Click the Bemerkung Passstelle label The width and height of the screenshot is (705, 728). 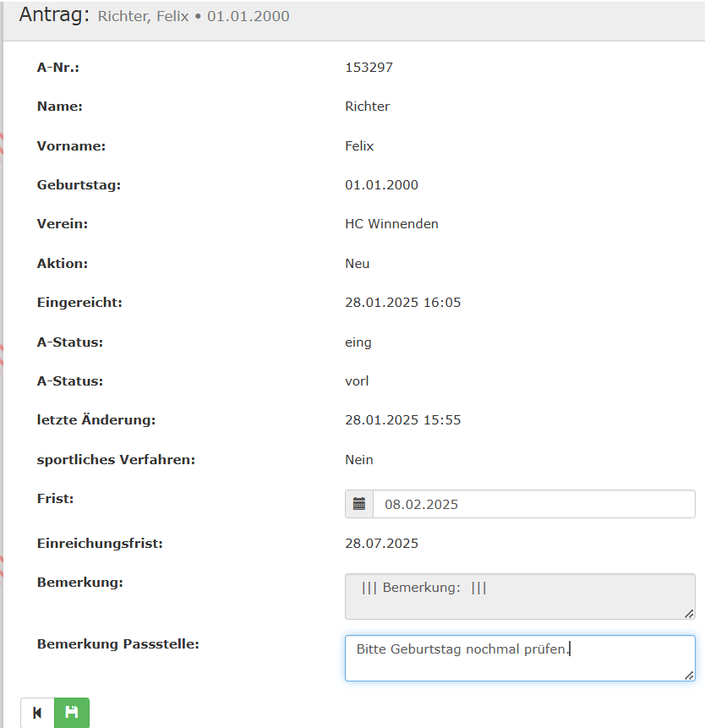point(117,644)
